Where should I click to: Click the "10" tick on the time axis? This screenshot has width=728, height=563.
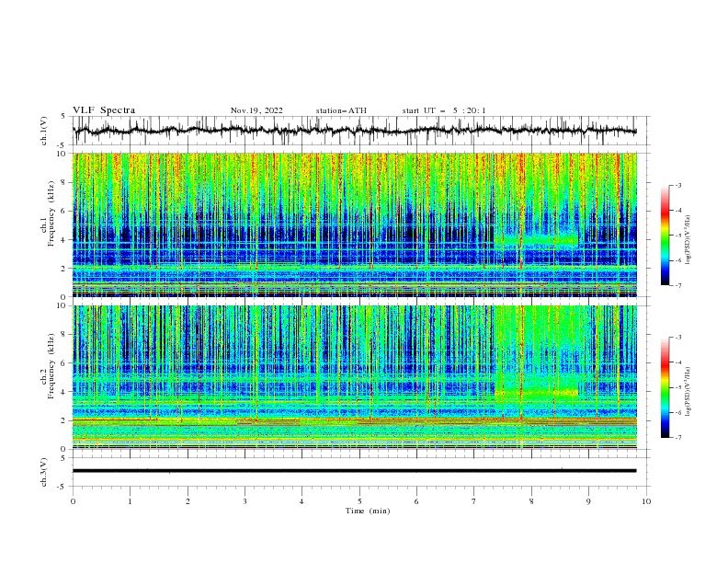(646, 501)
